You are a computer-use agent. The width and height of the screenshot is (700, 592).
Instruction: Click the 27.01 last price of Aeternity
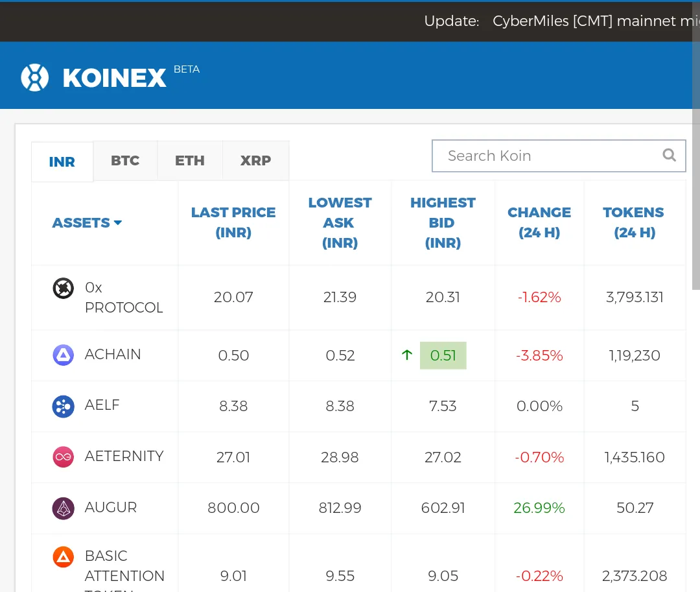pos(233,457)
